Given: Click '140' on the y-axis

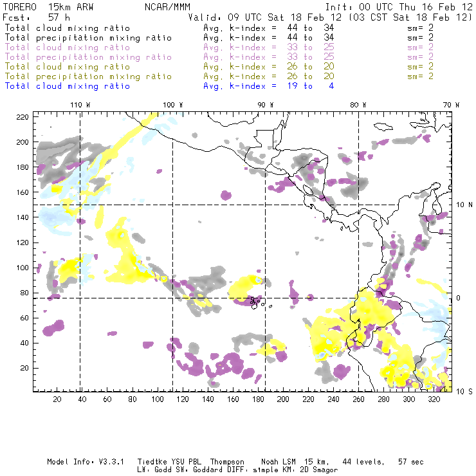Looking at the screenshot, I should (x=23, y=217).
